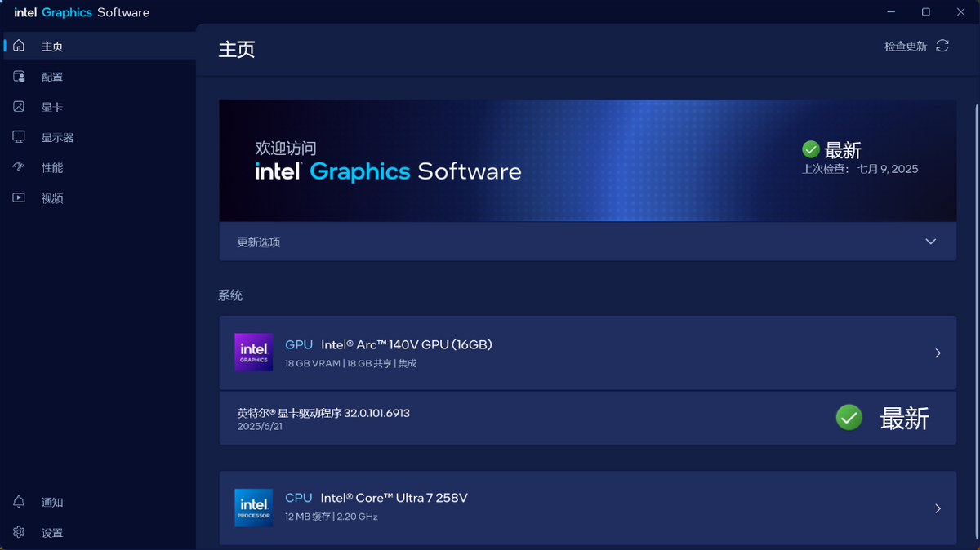The height and width of the screenshot is (550, 980).
Task: Click the Intel Graphics purple logo thumbnail
Action: pos(254,353)
